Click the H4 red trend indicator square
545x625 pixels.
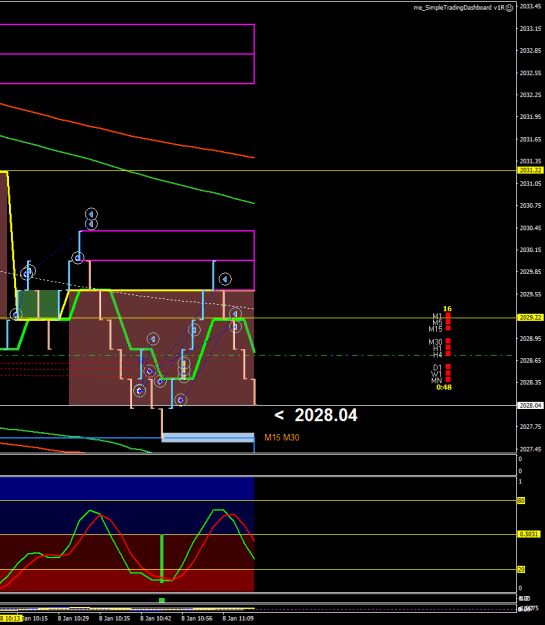click(448, 354)
